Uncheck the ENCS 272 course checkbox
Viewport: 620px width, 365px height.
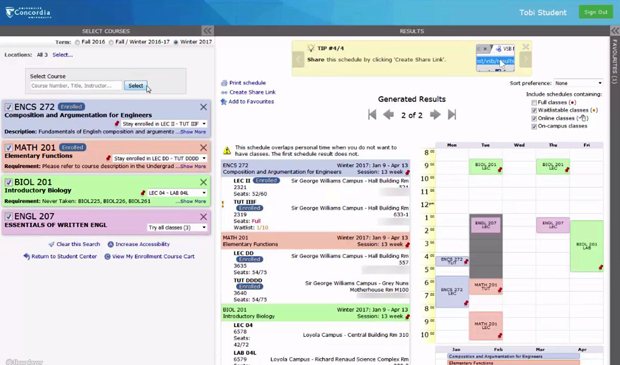tap(8, 108)
